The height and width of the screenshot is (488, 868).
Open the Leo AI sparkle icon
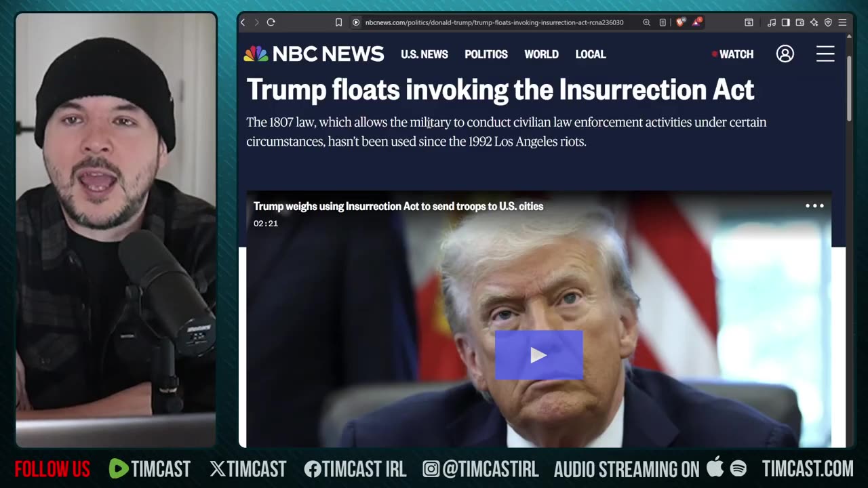(x=814, y=22)
